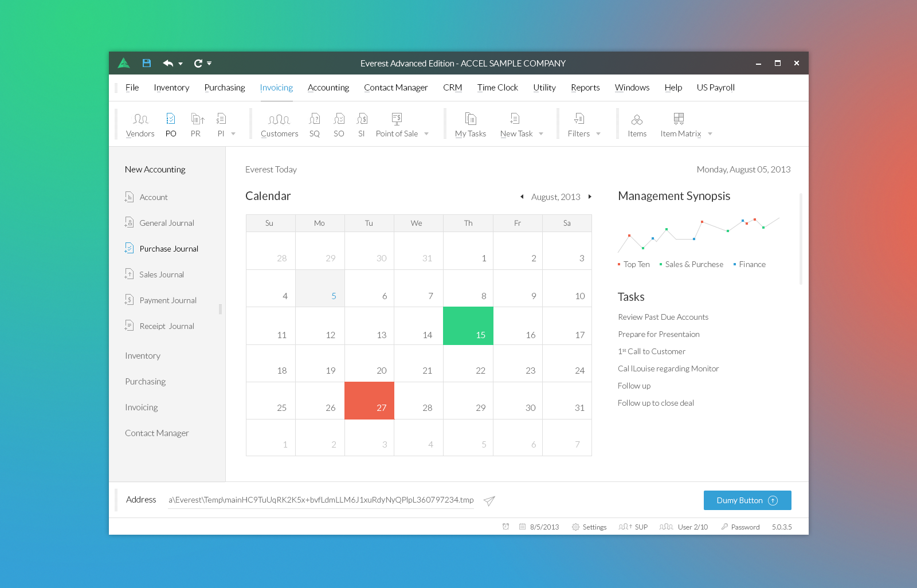Click the Save icon in title bar
The image size is (917, 588).
[147, 63]
